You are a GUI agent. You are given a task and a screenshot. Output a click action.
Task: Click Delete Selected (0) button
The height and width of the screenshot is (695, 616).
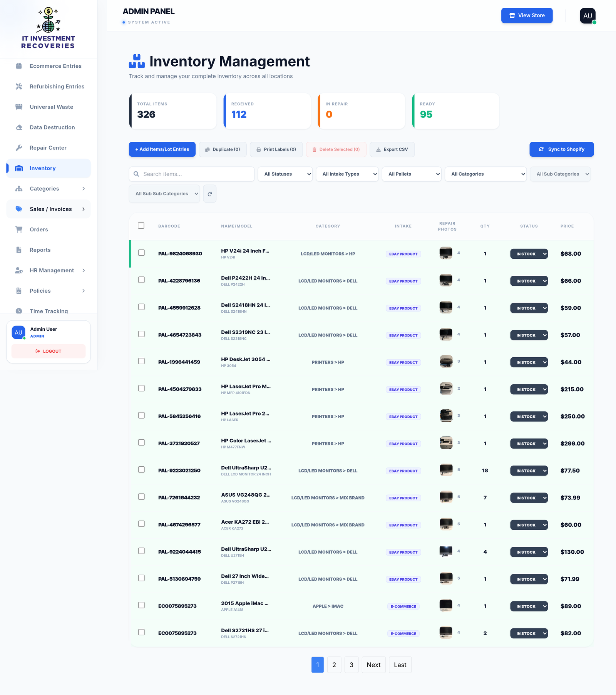[x=336, y=149]
